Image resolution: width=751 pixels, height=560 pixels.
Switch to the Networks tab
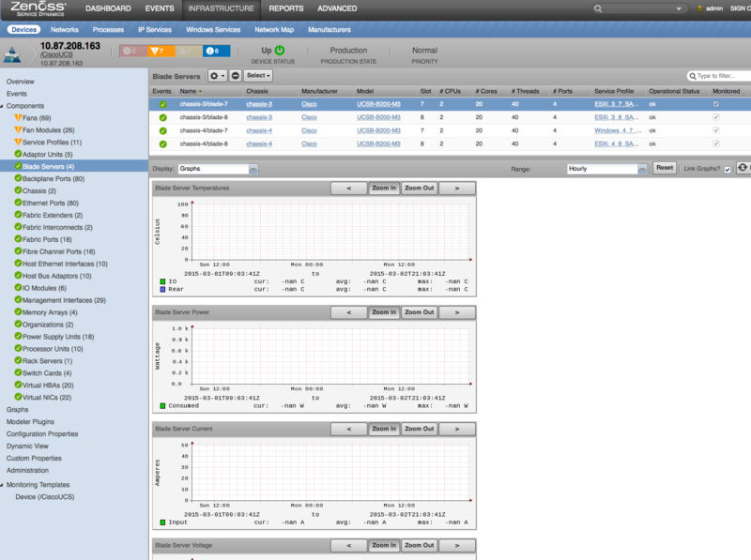coord(65,30)
